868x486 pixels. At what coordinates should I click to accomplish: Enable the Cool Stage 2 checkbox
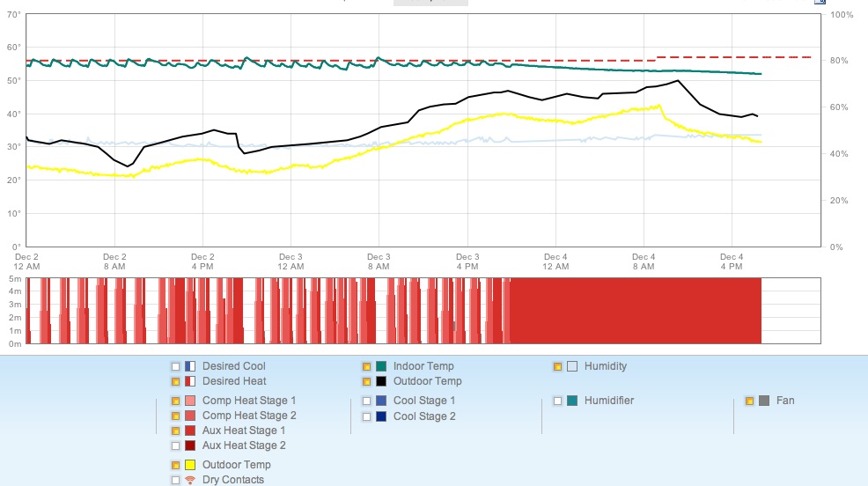(366, 416)
